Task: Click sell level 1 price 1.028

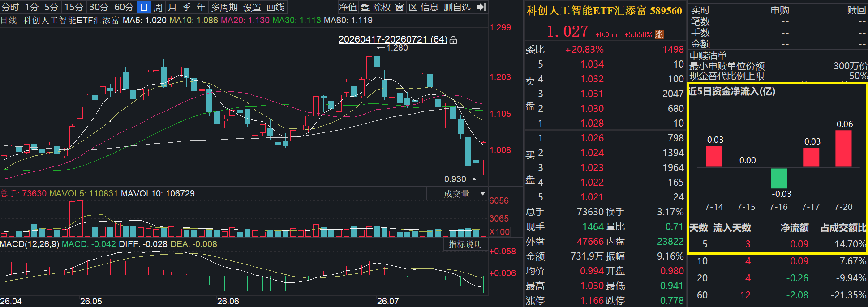Action: (x=592, y=123)
